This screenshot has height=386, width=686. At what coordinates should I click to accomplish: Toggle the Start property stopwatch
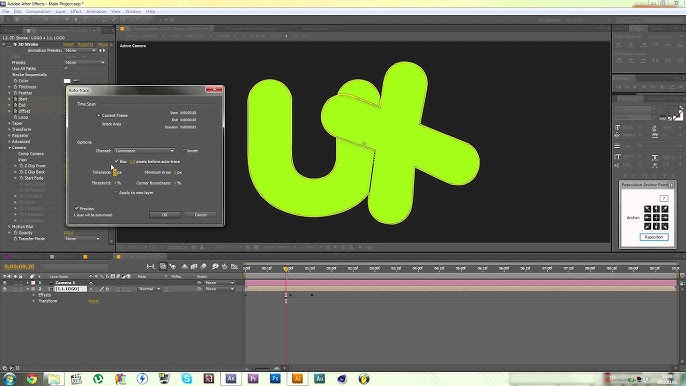click(x=15, y=99)
